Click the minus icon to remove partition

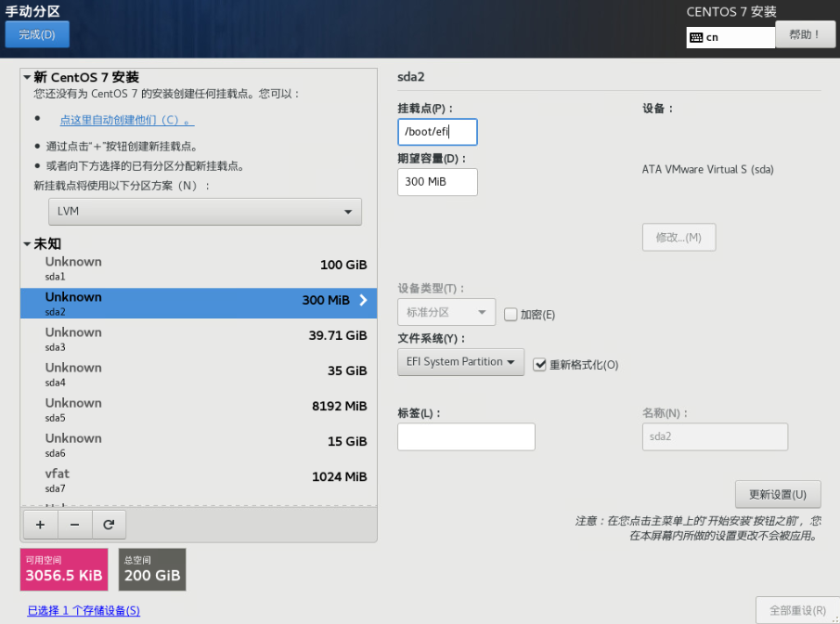pyautogui.click(x=74, y=525)
